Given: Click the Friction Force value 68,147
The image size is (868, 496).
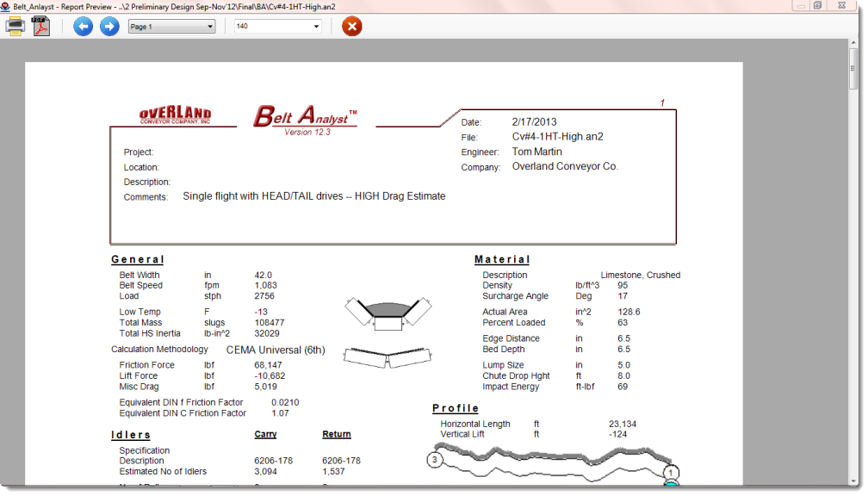Looking at the screenshot, I should 268,365.
